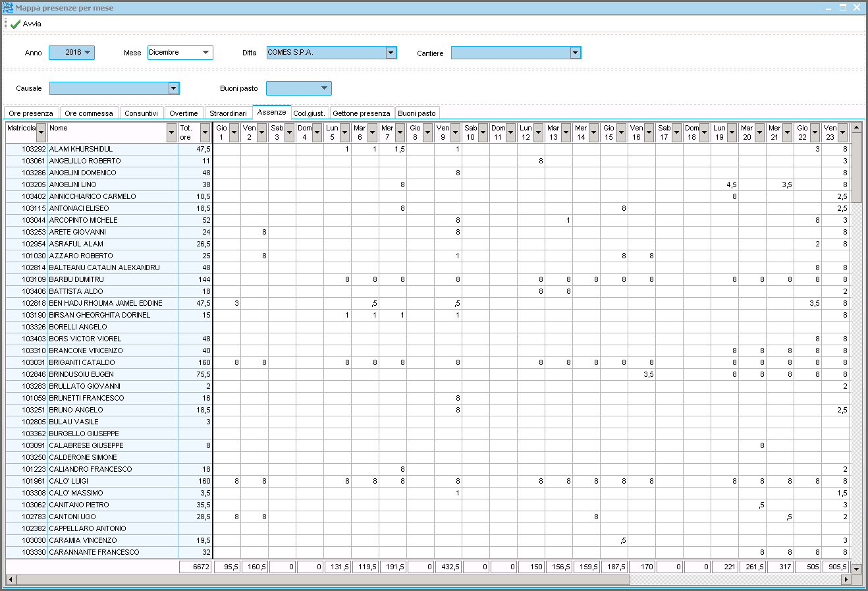Image resolution: width=868 pixels, height=591 pixels.
Task: Open the Ven 23 column filter arrow
Action: [x=842, y=132]
